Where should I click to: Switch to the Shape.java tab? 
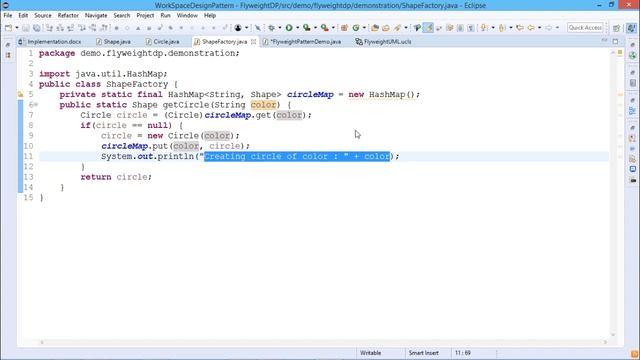tap(113, 42)
